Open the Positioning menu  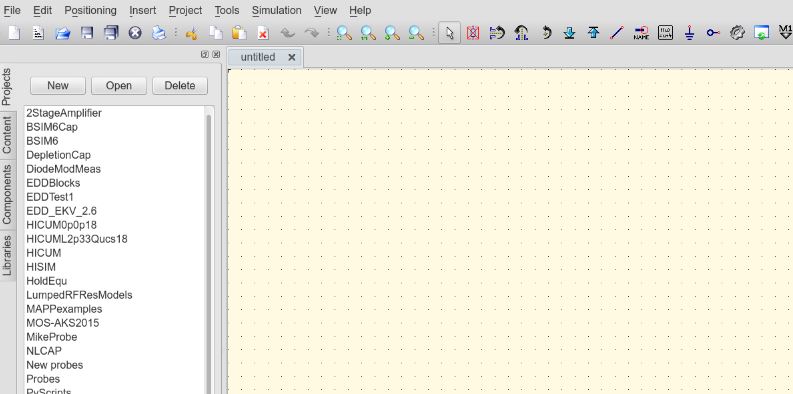[91, 10]
